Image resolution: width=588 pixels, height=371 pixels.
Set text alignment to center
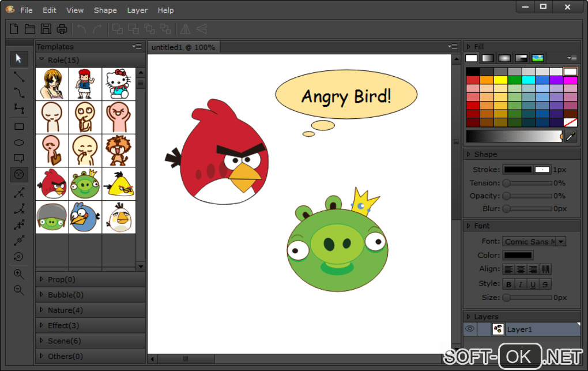(x=521, y=269)
